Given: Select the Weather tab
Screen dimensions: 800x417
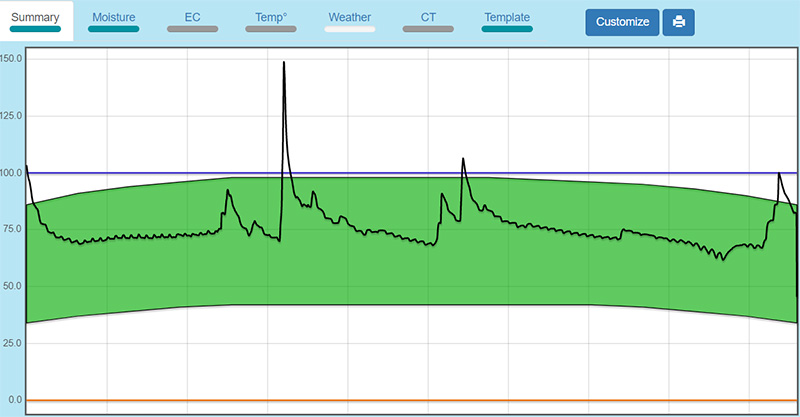Looking at the screenshot, I should (x=349, y=21).
